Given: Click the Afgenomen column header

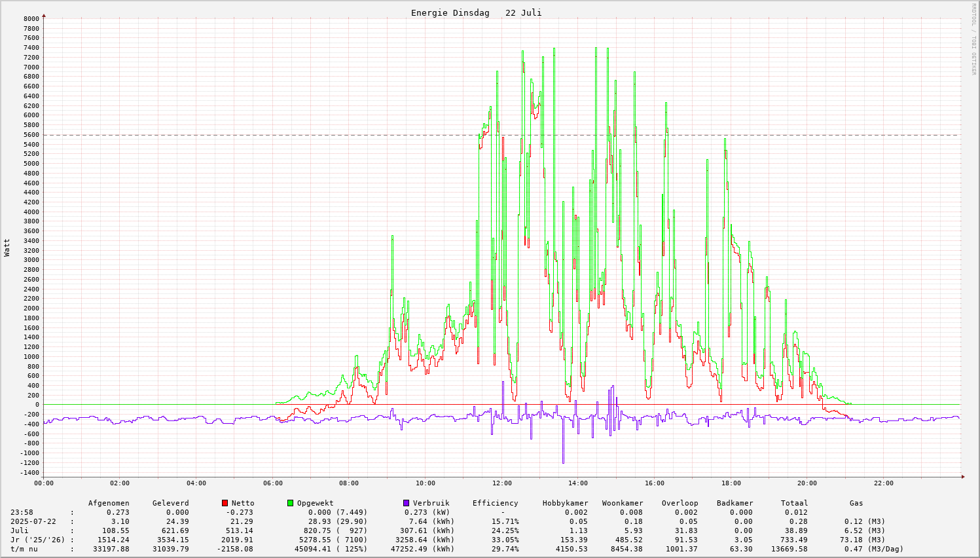Looking at the screenshot, I should [109, 503].
